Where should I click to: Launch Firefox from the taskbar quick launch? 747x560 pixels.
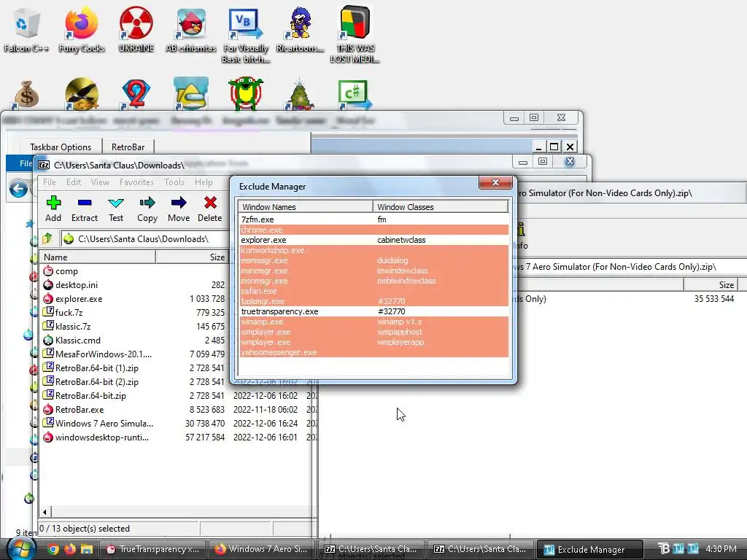[69, 549]
